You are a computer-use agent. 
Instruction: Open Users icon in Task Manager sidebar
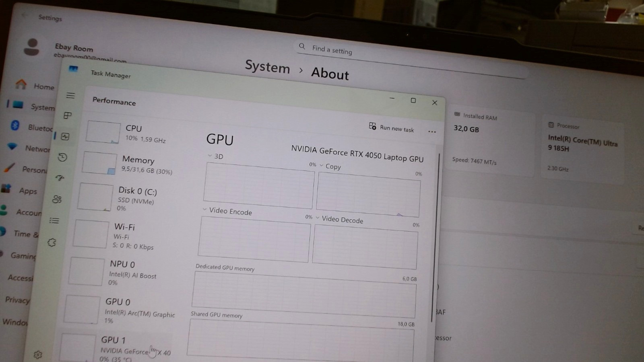(57, 199)
